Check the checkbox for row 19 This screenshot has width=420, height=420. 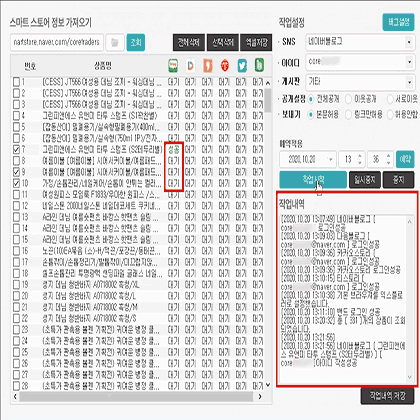point(16,285)
